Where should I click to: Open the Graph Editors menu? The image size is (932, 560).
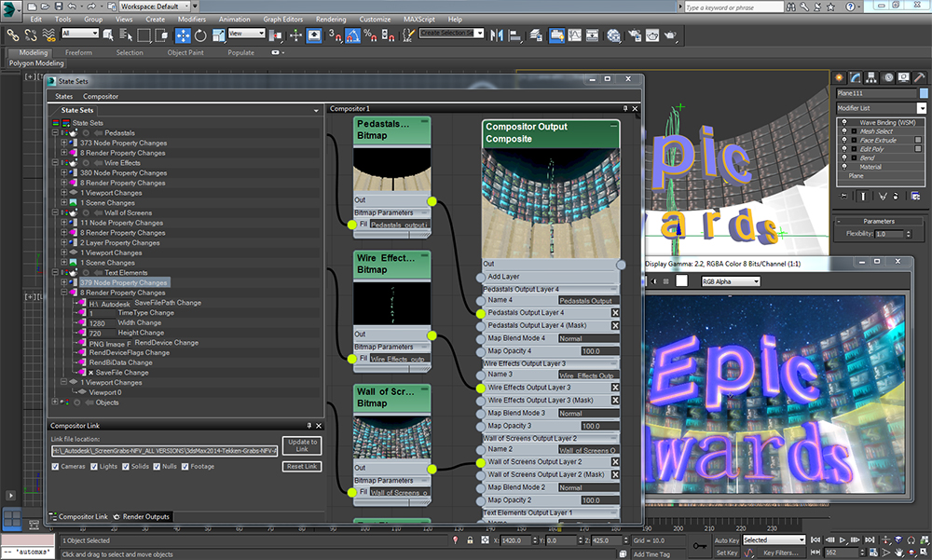283,19
